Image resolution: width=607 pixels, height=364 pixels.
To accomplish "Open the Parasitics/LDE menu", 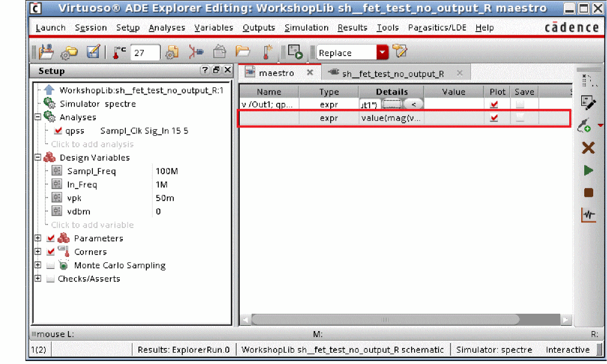I will 437,28.
